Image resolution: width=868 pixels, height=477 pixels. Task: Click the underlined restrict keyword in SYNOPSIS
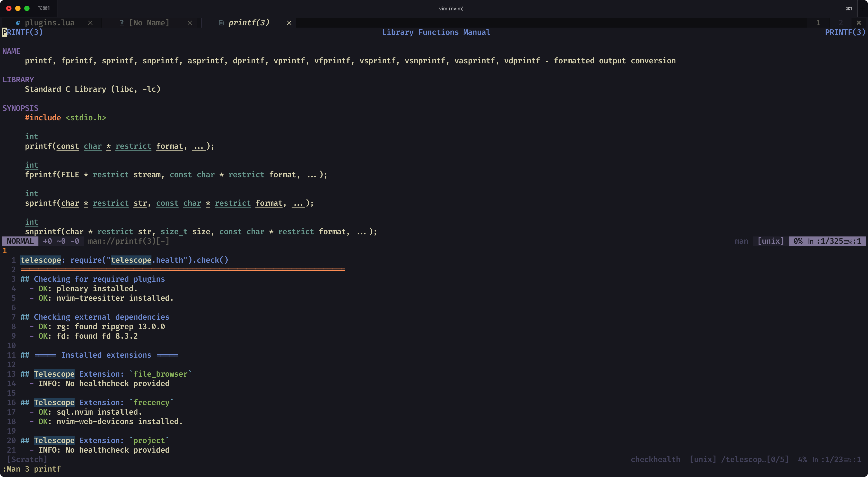point(133,146)
